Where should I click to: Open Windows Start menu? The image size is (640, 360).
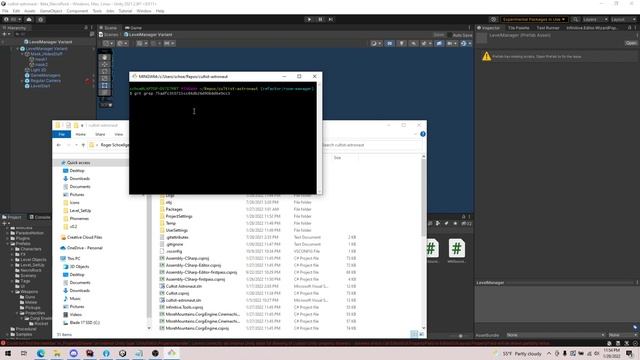[x=8, y=353]
